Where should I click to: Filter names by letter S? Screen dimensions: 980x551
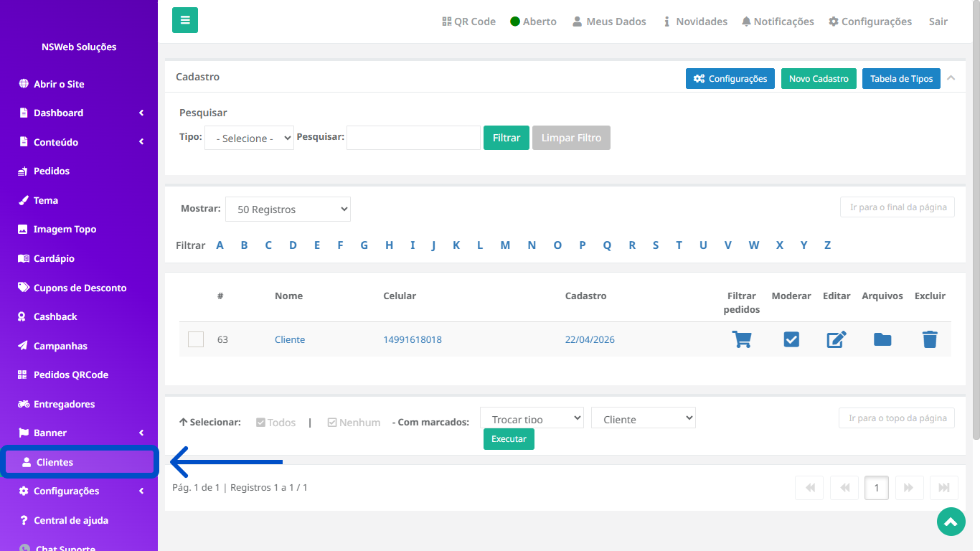(x=656, y=245)
